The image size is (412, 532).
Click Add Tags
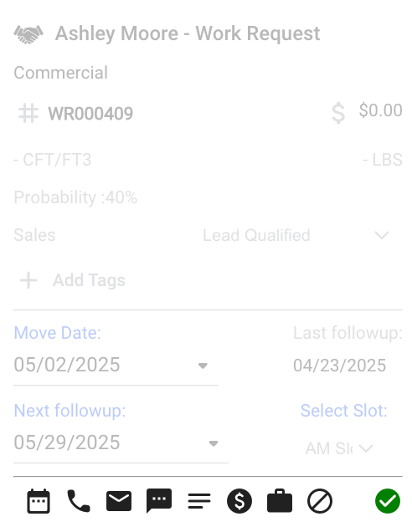[89, 280]
